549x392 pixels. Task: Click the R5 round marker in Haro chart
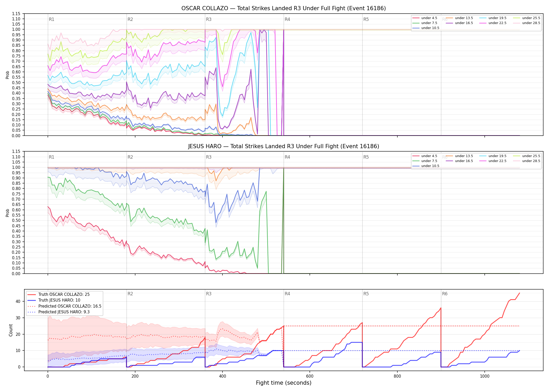click(366, 157)
